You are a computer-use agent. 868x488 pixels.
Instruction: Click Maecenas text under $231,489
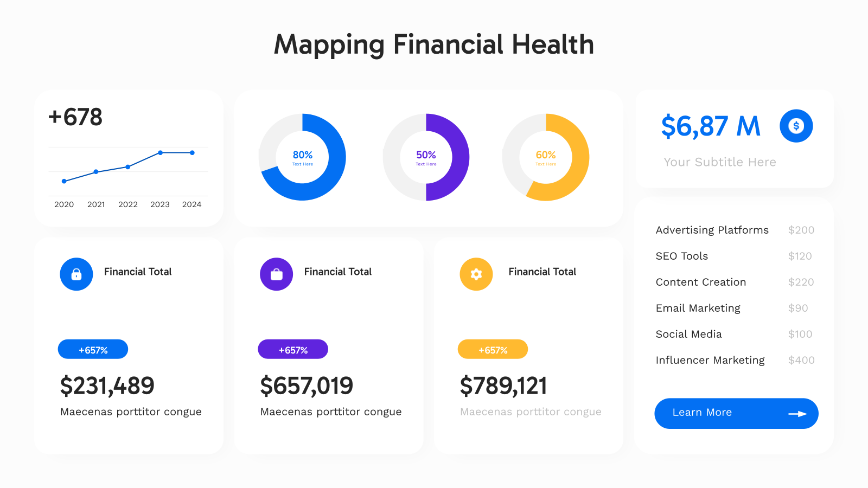point(131,412)
